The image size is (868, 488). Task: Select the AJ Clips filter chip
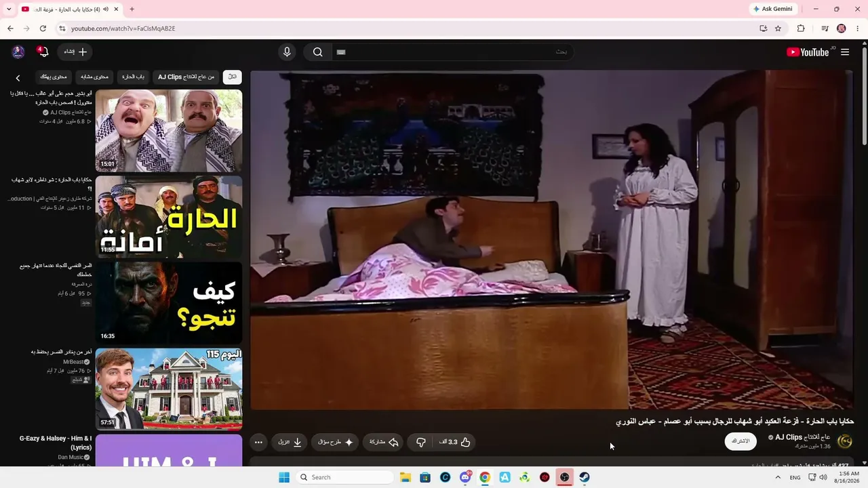tap(186, 77)
